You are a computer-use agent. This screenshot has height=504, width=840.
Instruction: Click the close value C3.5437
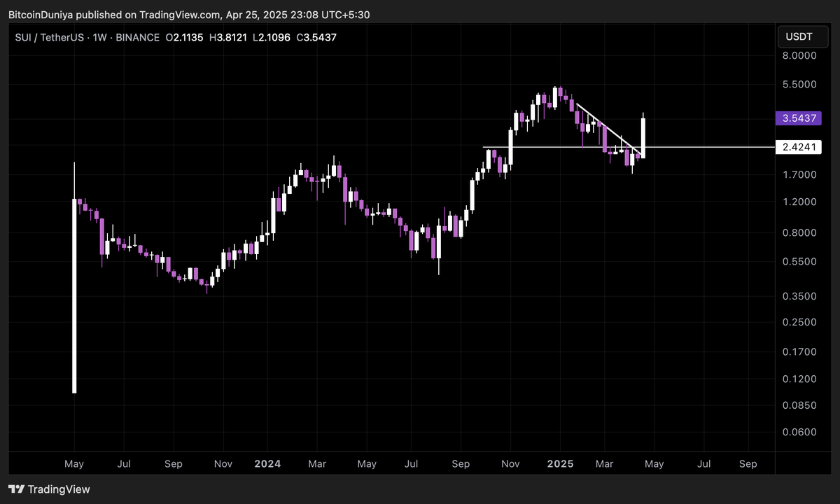pyautogui.click(x=316, y=37)
